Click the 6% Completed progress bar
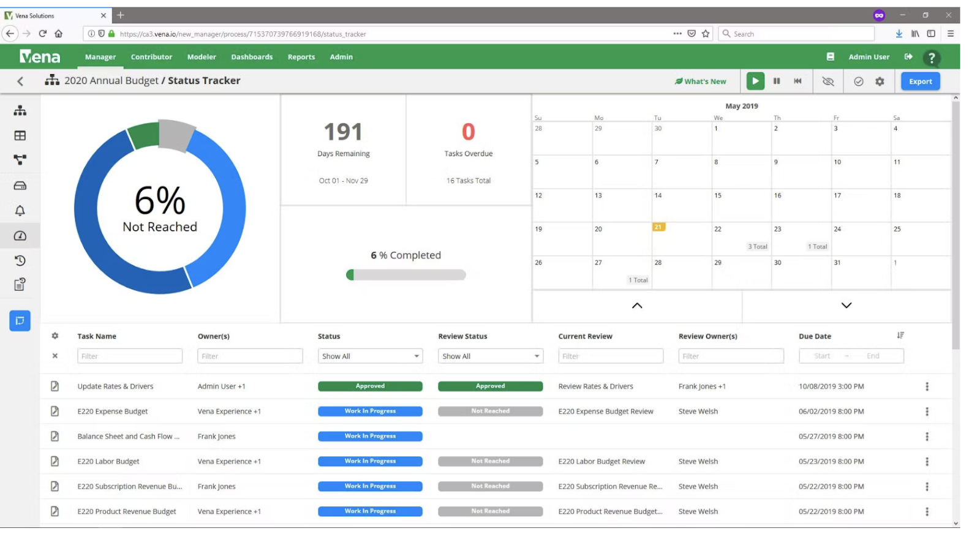The image size is (980, 542). click(406, 275)
